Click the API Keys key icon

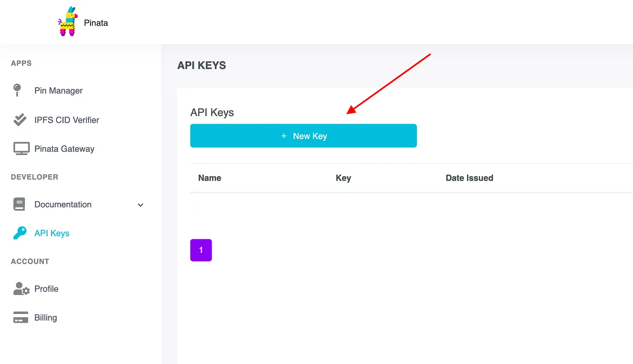(20, 233)
